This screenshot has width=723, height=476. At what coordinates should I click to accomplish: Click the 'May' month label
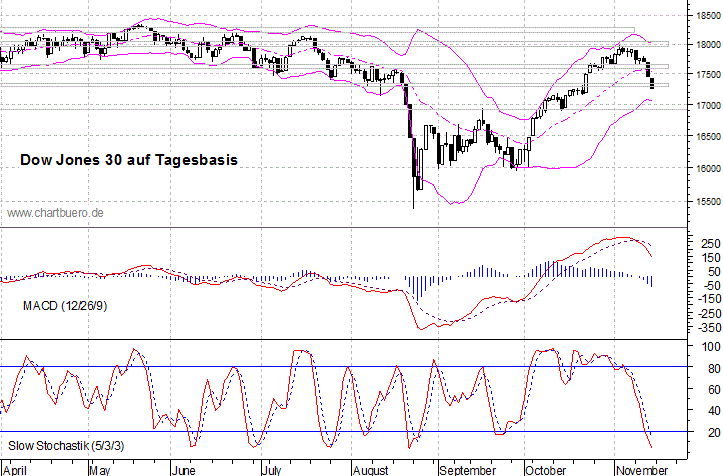pyautogui.click(x=100, y=470)
